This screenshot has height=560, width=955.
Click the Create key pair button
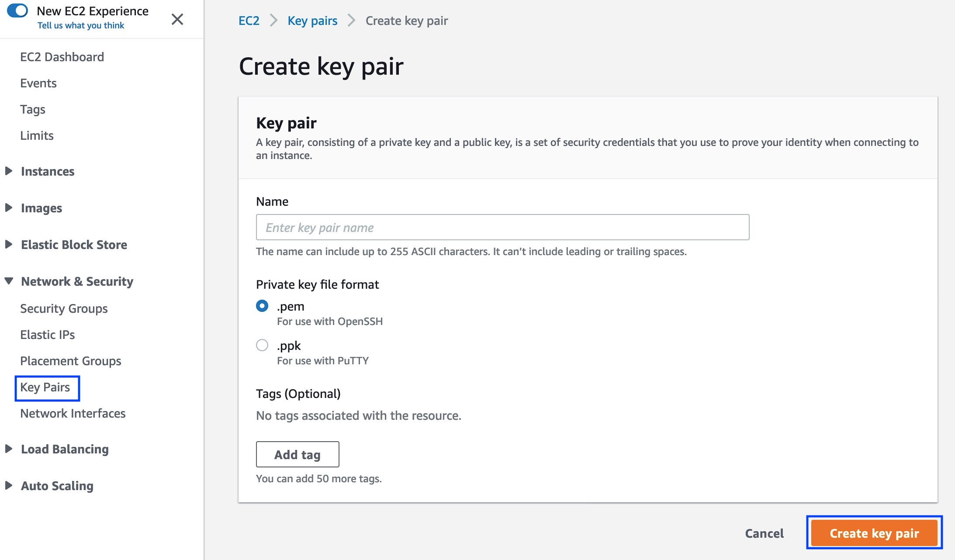(874, 533)
